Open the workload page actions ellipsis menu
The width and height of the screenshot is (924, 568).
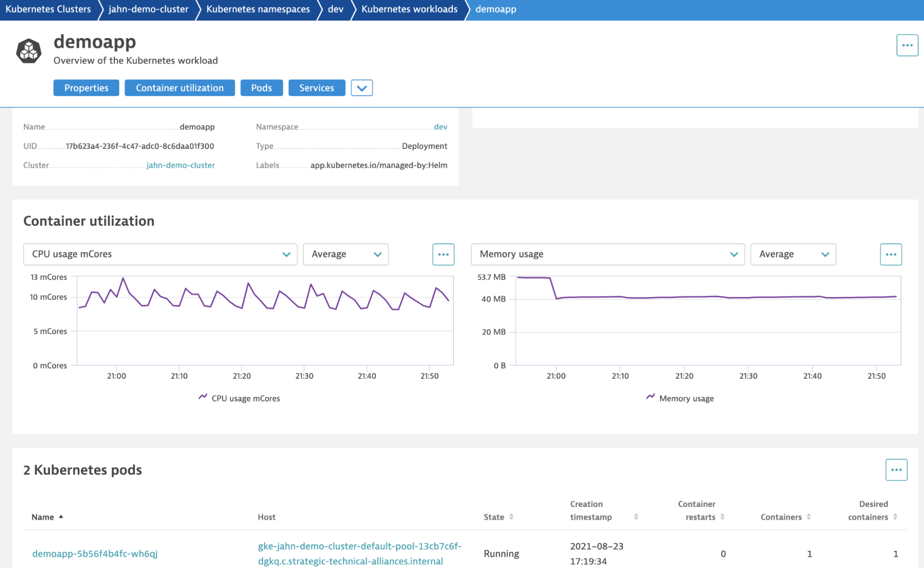coord(907,45)
